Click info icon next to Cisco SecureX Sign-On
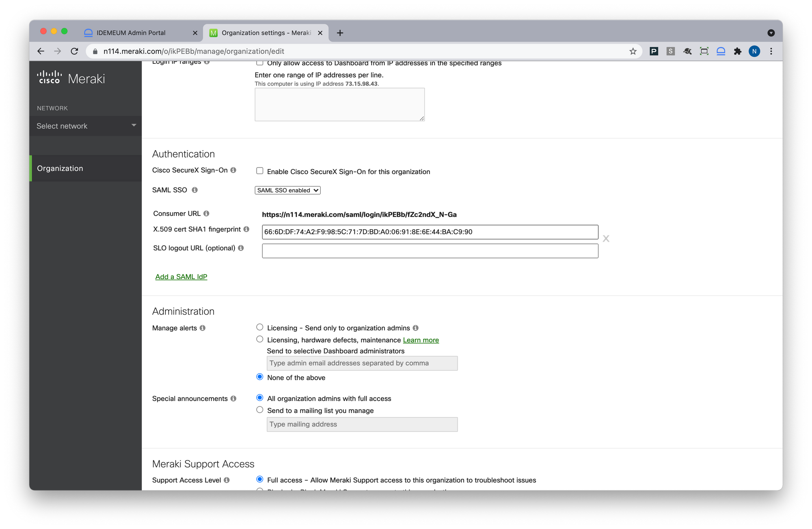The image size is (812, 529). 233,170
